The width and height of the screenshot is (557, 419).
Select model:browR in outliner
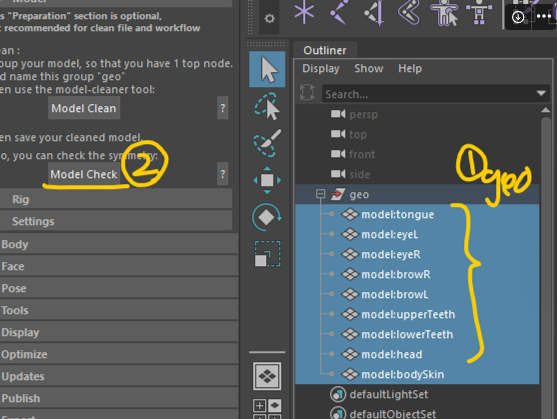click(x=417, y=274)
